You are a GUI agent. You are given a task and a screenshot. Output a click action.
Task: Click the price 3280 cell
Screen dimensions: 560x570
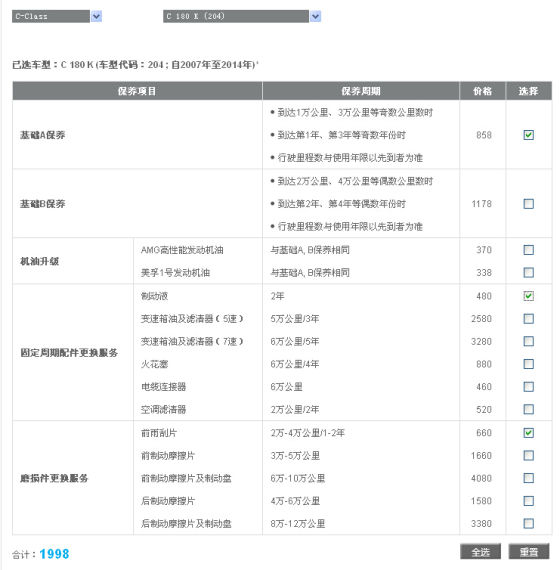pos(481,342)
